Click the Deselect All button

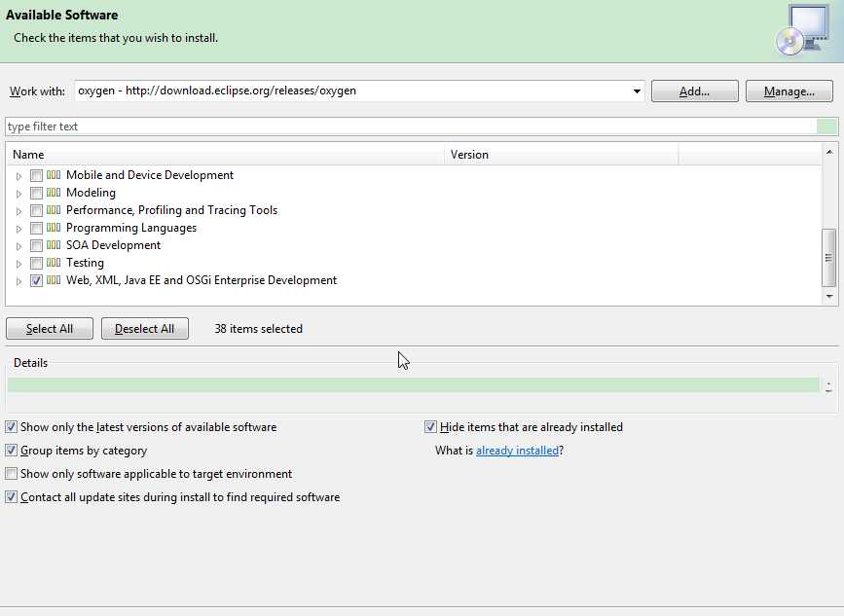click(145, 329)
